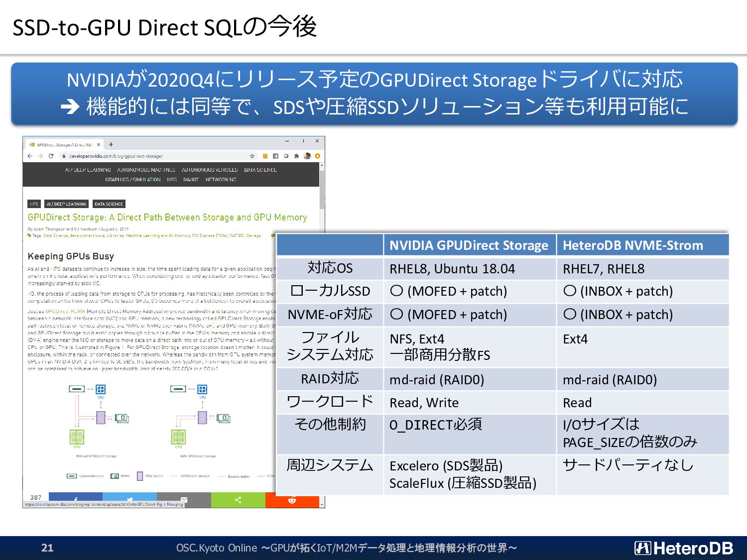Go back using browser back arrow
747x560 pixels.
tap(30, 156)
